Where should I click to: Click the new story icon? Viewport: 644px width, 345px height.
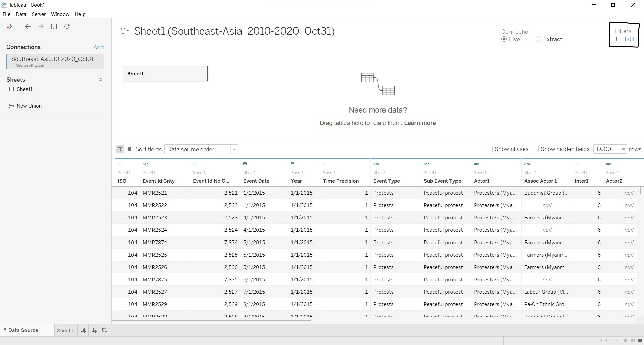pos(105,330)
